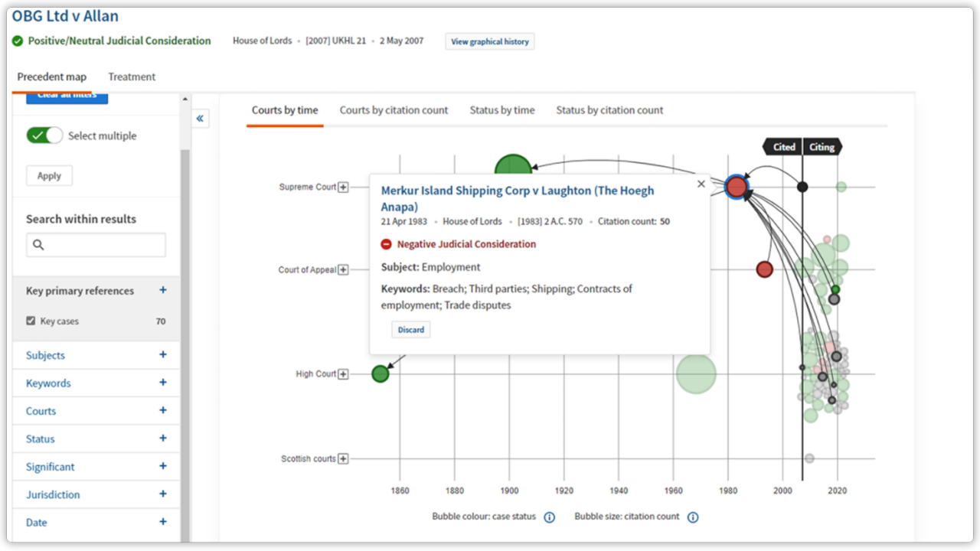Switch to the Treatment tab
This screenshot has width=980, height=551.
[132, 77]
